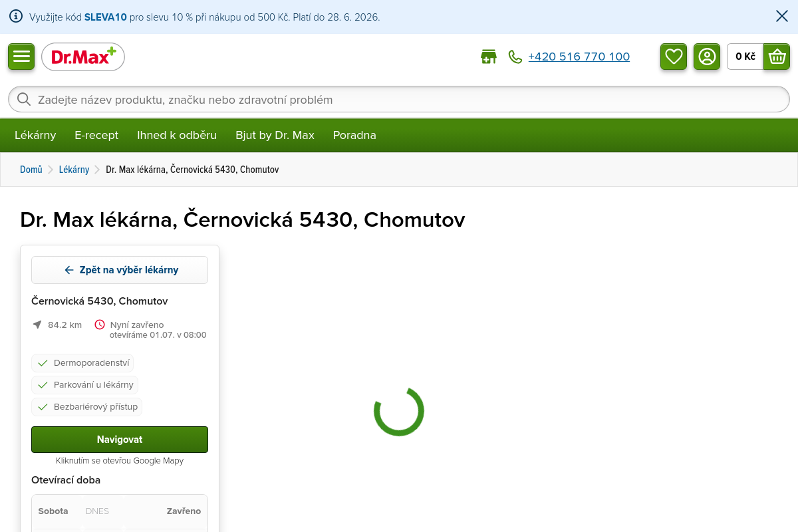Click Zpět na výběr lékárny button

[120, 270]
